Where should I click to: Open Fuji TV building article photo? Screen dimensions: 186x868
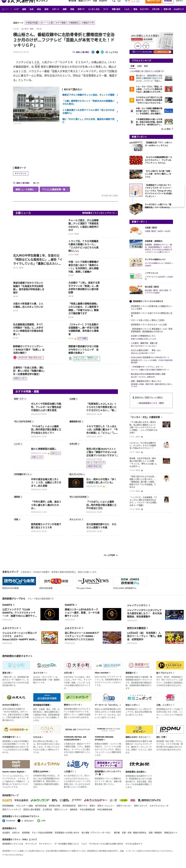point(36,104)
